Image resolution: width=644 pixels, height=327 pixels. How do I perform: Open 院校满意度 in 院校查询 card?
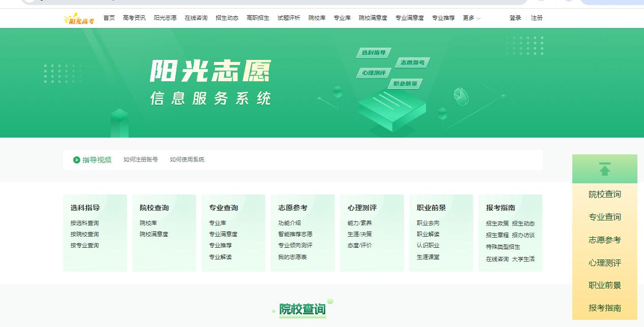[x=154, y=234]
